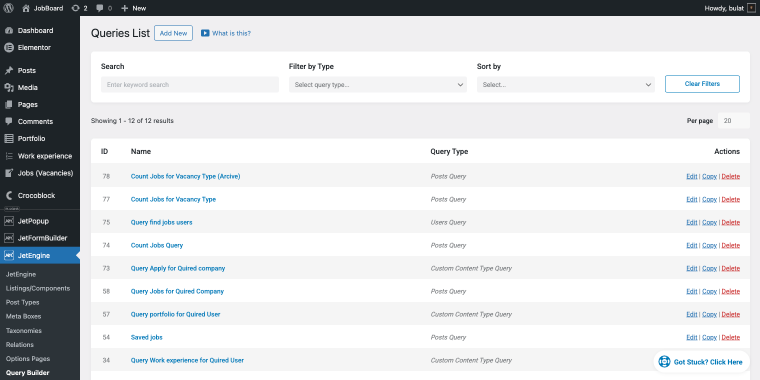Open Query Builder submenu item
Viewport: 760px width, 380px height.
28,373
